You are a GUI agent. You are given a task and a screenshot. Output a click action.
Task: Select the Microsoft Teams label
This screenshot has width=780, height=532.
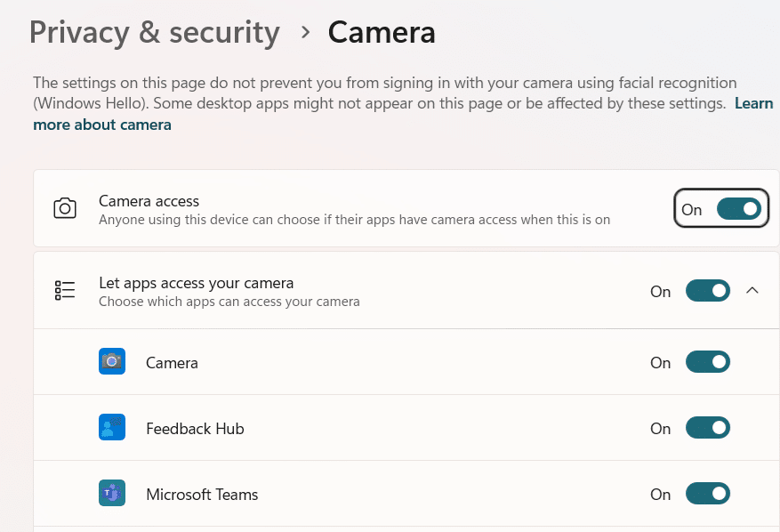tap(202, 495)
